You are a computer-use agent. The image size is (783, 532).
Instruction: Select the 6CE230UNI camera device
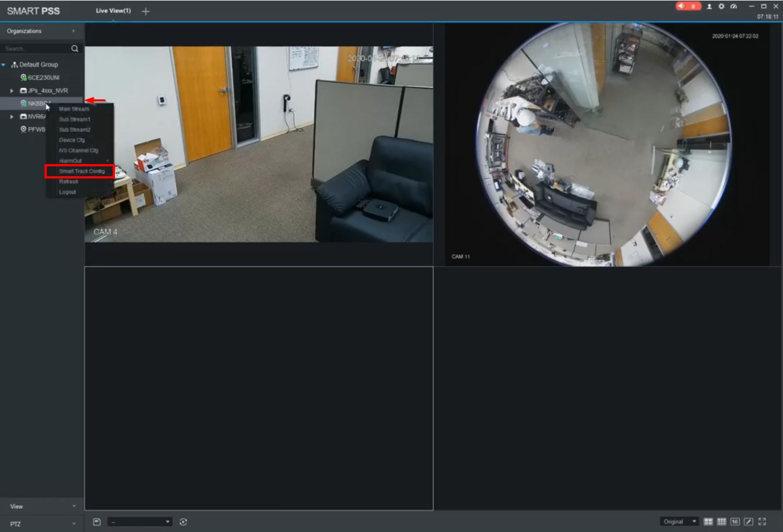[40, 77]
